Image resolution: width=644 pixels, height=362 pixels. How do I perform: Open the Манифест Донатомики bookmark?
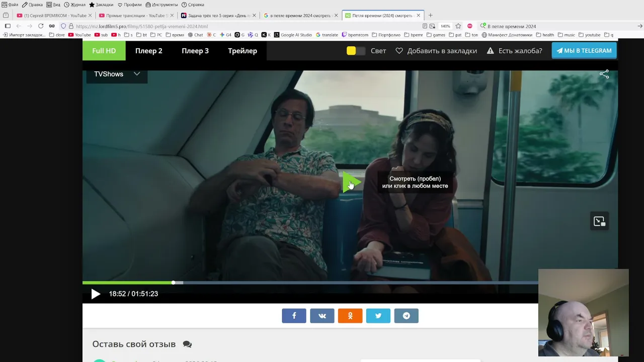pos(507,35)
